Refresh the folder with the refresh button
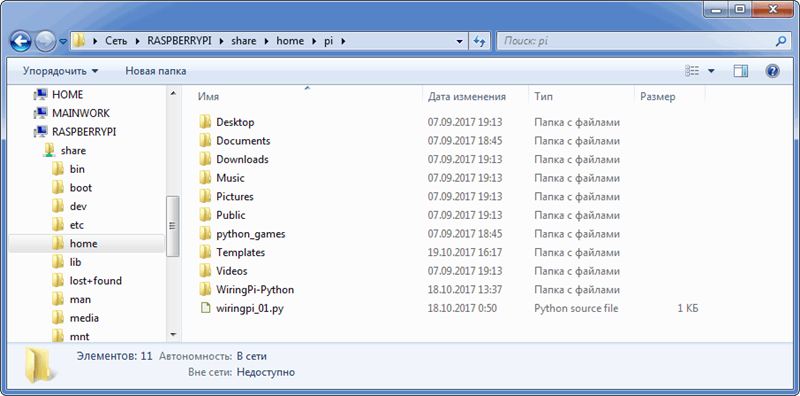The height and width of the screenshot is (396, 800). pos(479,41)
